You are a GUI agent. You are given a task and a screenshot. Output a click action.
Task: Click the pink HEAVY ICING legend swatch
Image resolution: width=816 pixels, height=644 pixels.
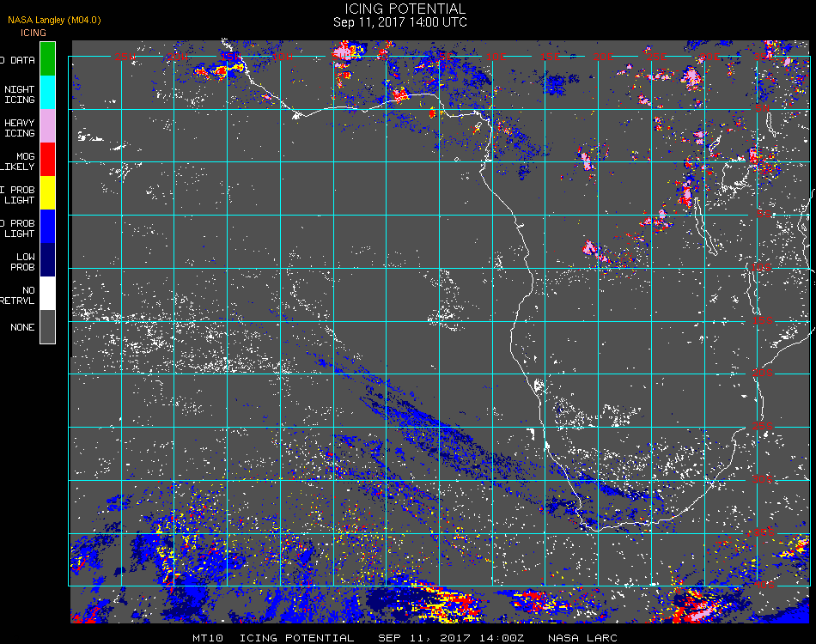[x=47, y=126]
